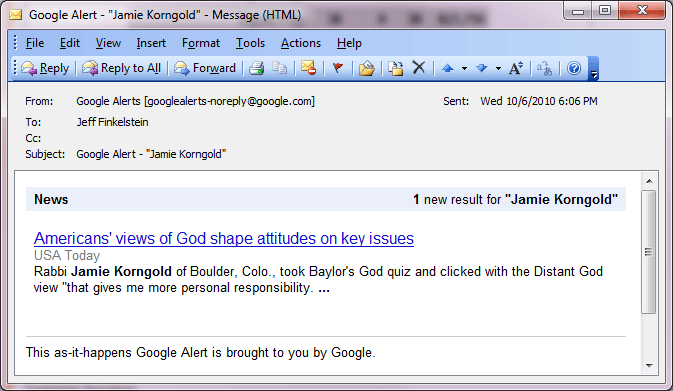Go to next item with down arrow

point(482,68)
